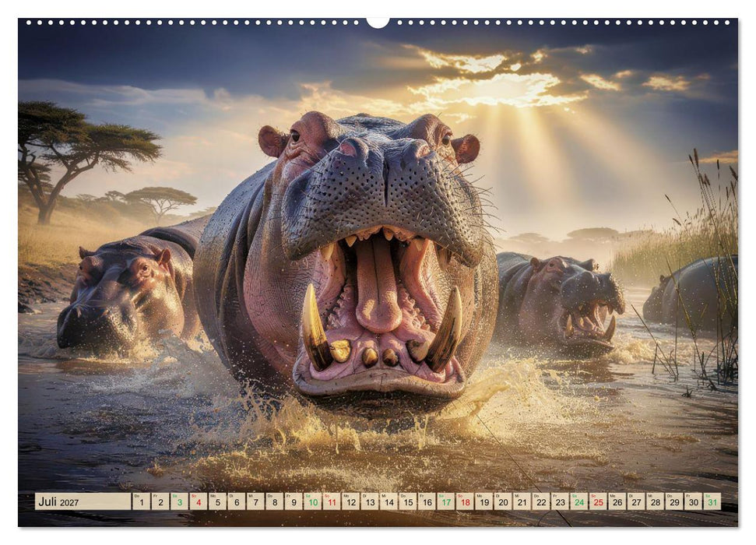The width and height of the screenshot is (756, 545).
Task: Pick the green Saturday date 10
Action: coord(312,501)
